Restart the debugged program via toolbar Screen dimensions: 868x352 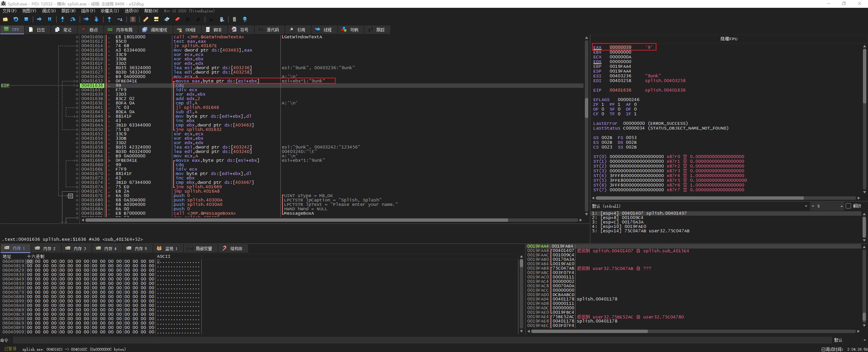coord(16,19)
